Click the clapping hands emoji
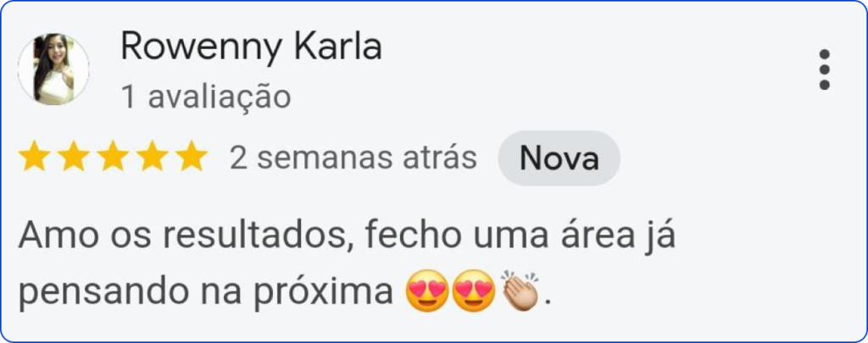Screen dimensions: 868x343 [x=520, y=290]
